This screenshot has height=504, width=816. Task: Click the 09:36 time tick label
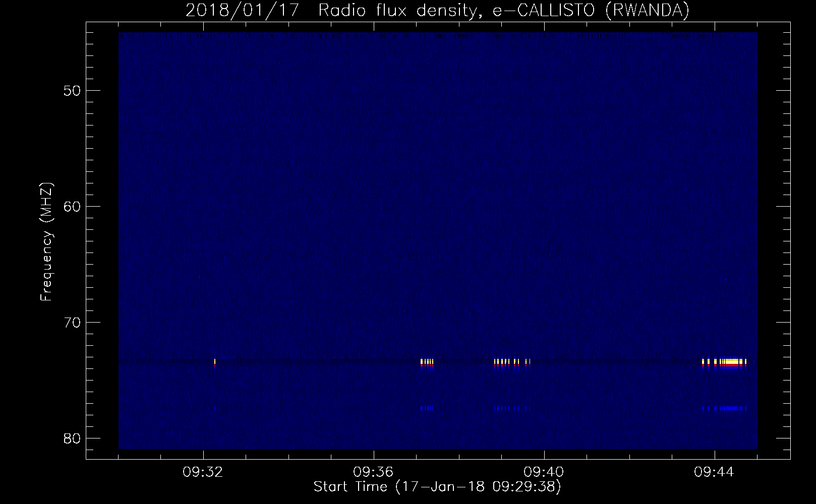click(x=373, y=472)
